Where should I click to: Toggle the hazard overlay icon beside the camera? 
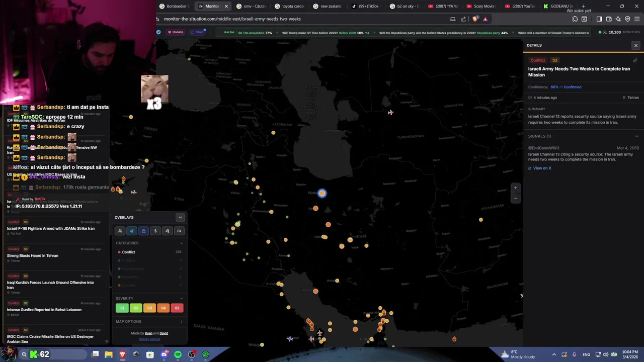[167, 231]
